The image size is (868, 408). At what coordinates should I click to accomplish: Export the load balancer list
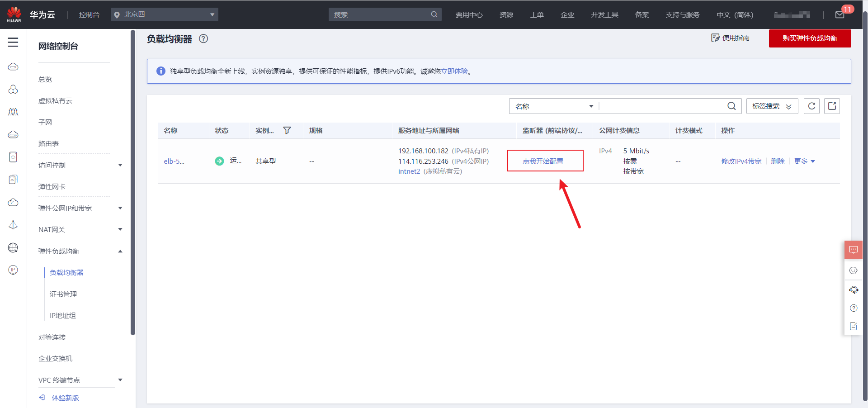tap(832, 106)
